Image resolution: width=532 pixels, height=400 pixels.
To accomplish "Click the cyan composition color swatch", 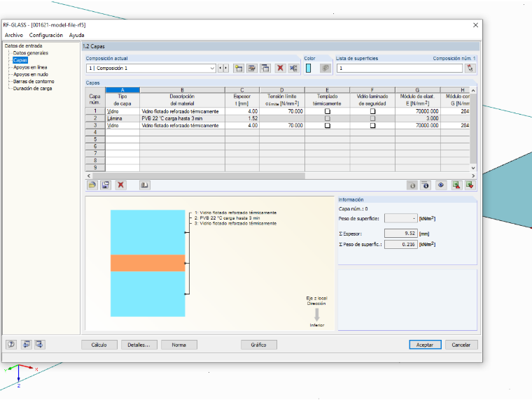I will pos(309,68).
